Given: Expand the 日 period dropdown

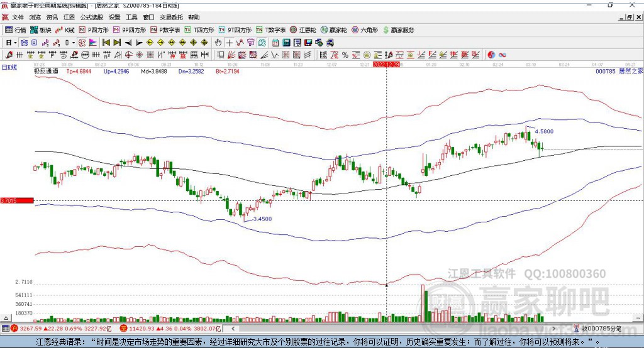Looking at the screenshot, I should [x=15, y=43].
